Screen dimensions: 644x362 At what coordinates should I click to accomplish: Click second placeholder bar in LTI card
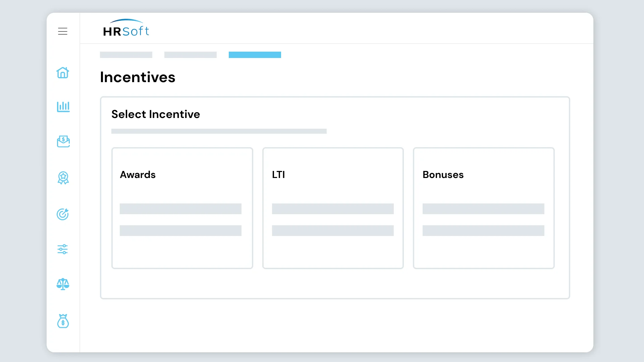[333, 231]
